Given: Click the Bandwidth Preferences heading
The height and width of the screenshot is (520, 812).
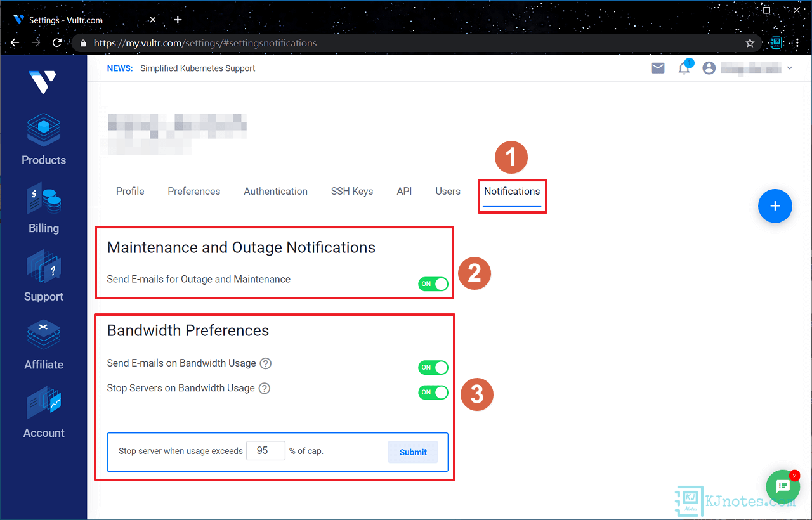Looking at the screenshot, I should [x=188, y=330].
